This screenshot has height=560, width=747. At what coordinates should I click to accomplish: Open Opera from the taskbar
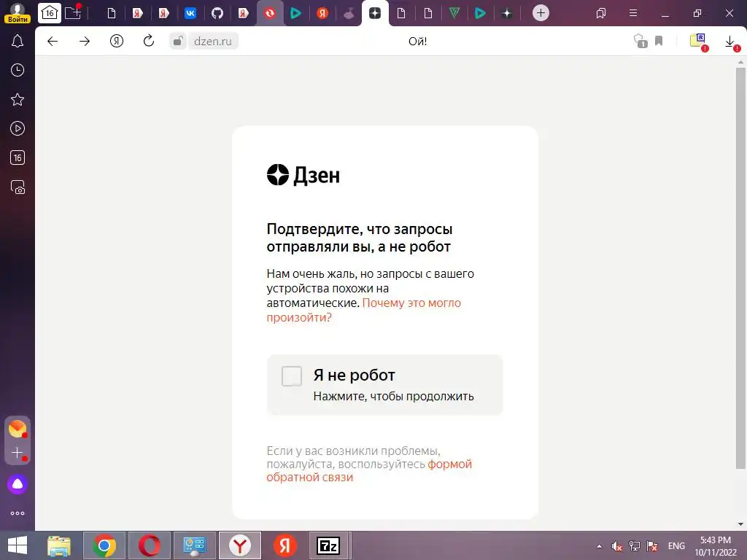[149, 545]
